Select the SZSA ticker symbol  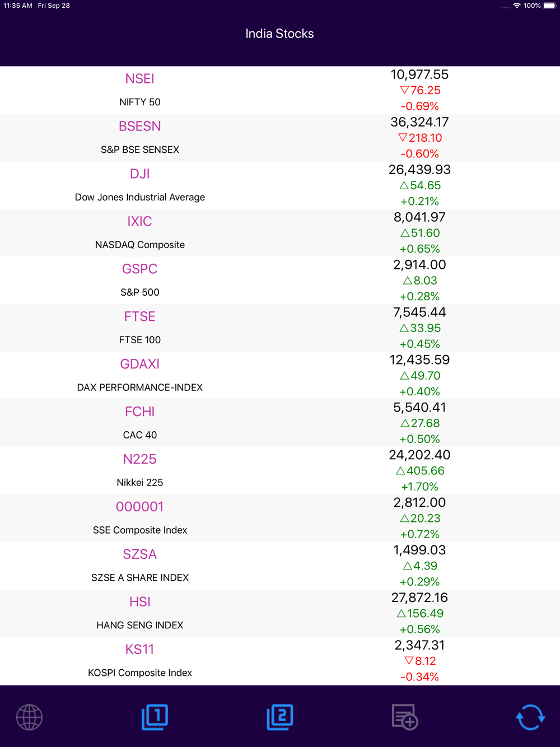click(140, 554)
